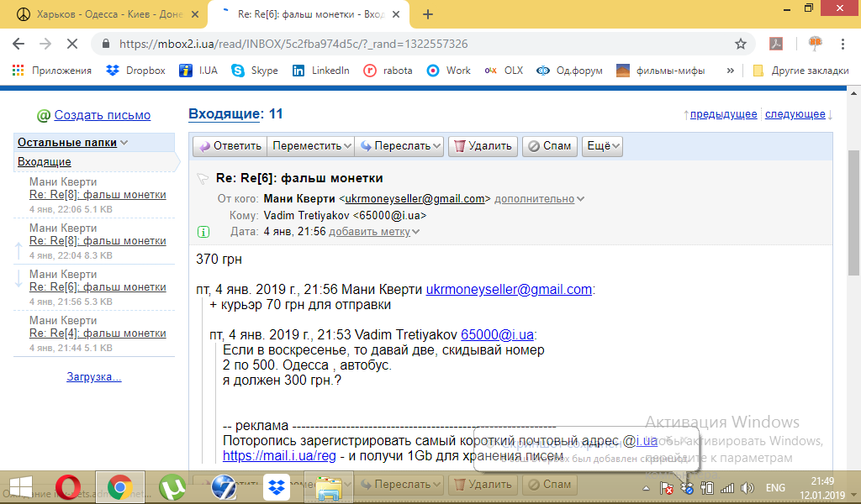Click ukrmoneyseller@gmail.com link in quoted reply line
The width and height of the screenshot is (861, 504).
[x=509, y=290]
